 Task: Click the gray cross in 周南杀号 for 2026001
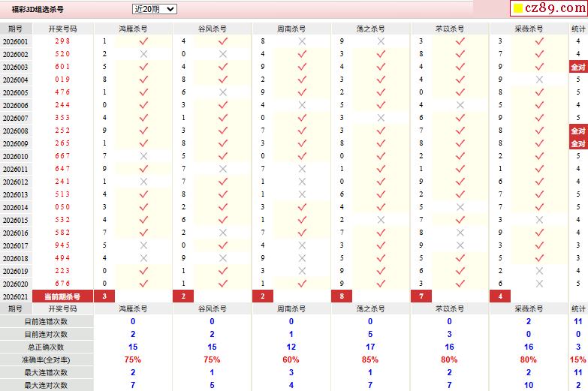302,41
